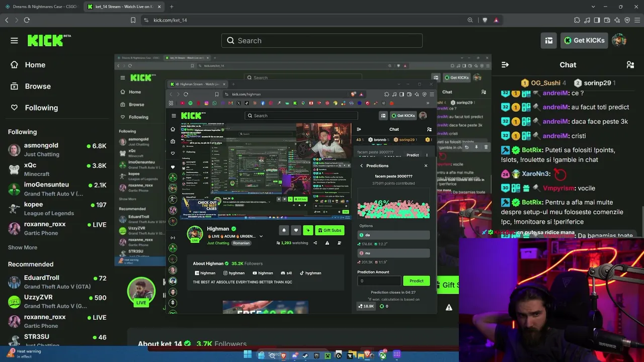Open xQc's channel in the sidebar
644x362 pixels.
(x=57, y=169)
